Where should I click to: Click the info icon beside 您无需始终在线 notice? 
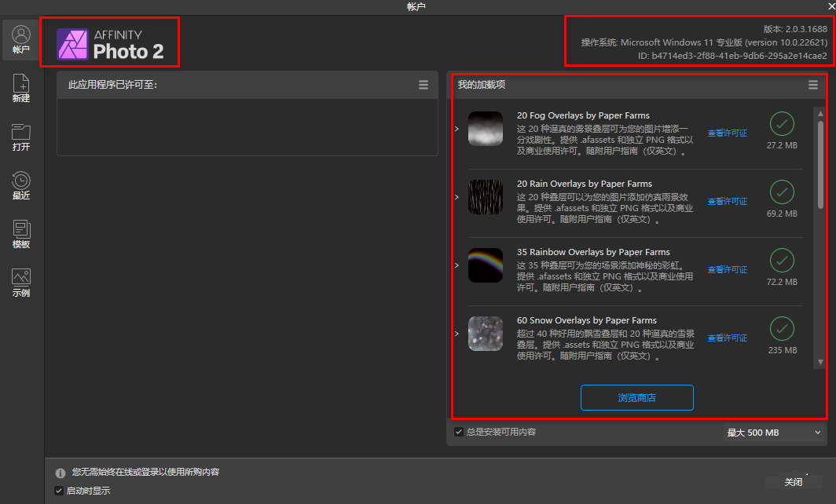click(60, 473)
